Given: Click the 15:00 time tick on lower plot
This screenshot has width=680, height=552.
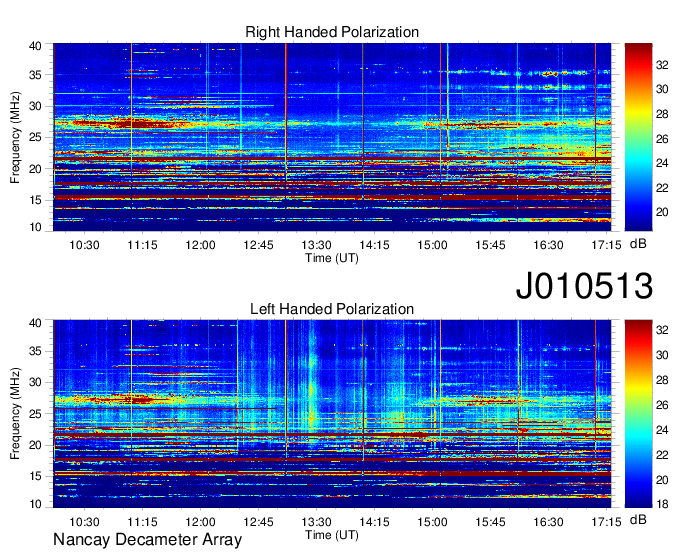Looking at the screenshot, I should (432, 522).
